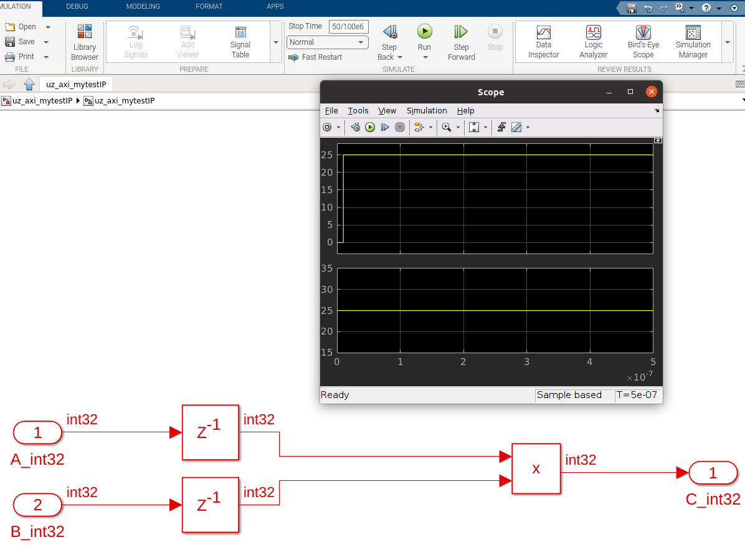Viewport: 745px width, 560px height.
Task: Open the Scope's Simulation menu
Action: tap(427, 110)
